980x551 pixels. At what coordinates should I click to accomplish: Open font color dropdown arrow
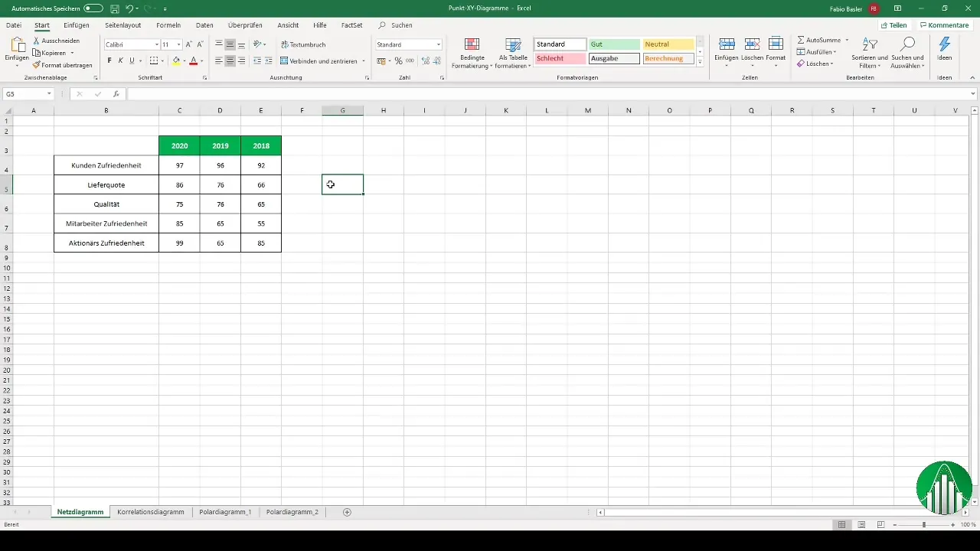point(201,61)
